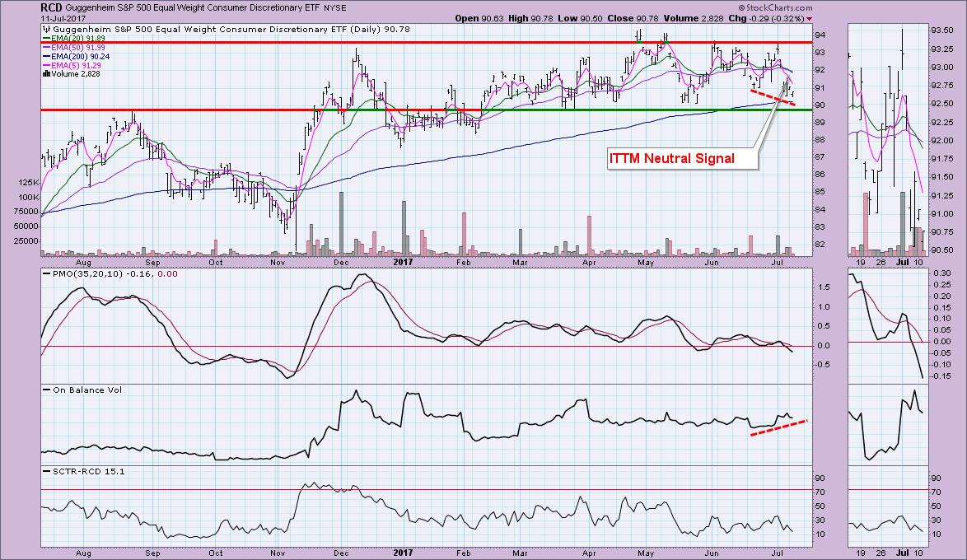This screenshot has height=560, width=967.
Task: Click the 93.50 label in the zoomed side panel
Action: pyautogui.click(x=941, y=30)
